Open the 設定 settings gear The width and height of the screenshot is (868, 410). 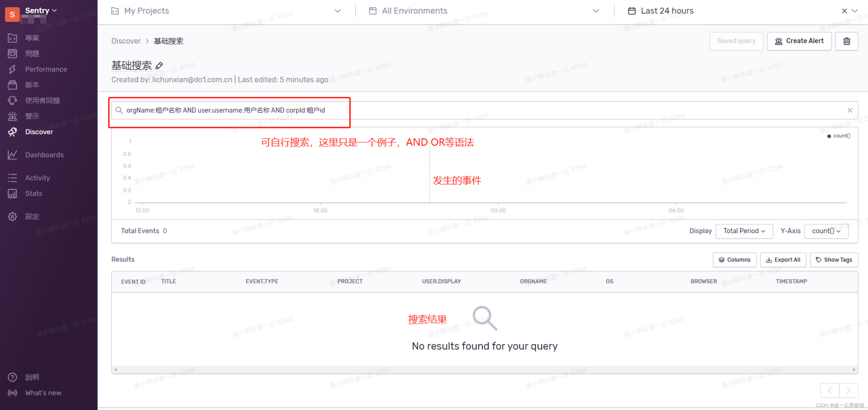pyautogui.click(x=12, y=217)
